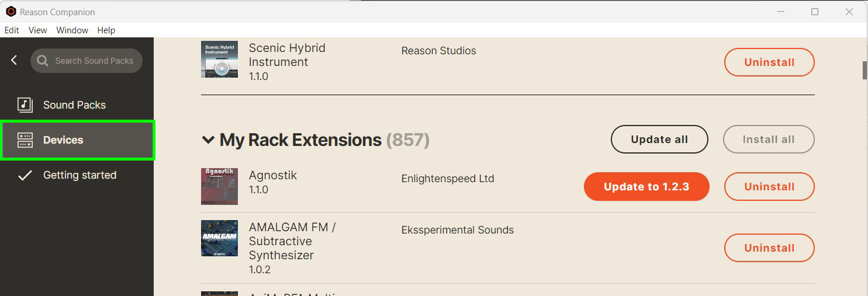Open the Window menu

(72, 30)
